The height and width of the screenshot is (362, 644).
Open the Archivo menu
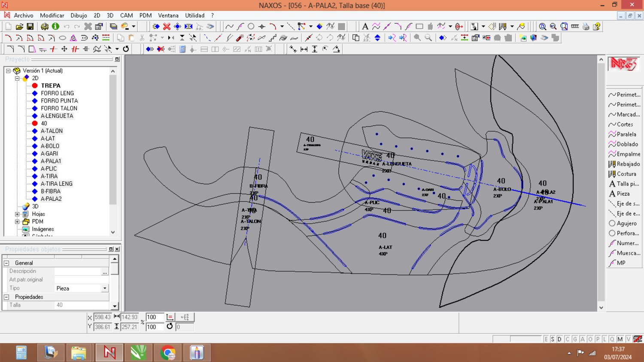coord(24,15)
